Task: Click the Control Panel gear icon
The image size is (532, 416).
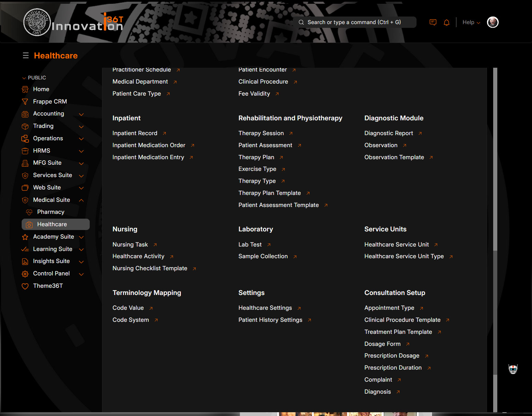Action: click(25, 274)
